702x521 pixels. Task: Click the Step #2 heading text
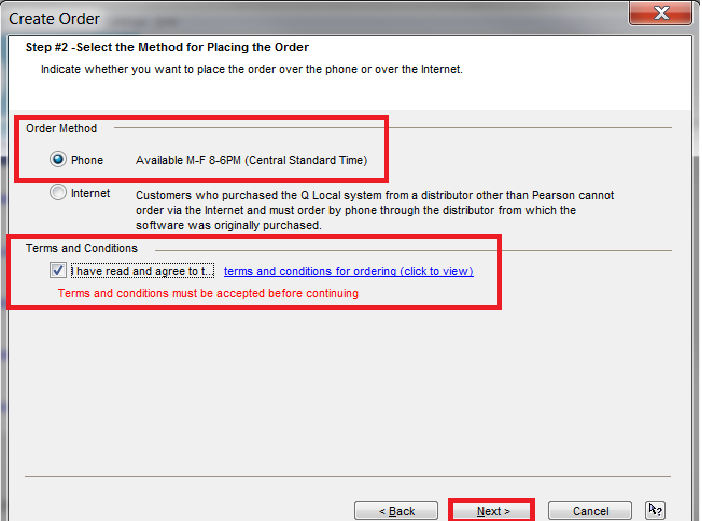tap(167, 47)
